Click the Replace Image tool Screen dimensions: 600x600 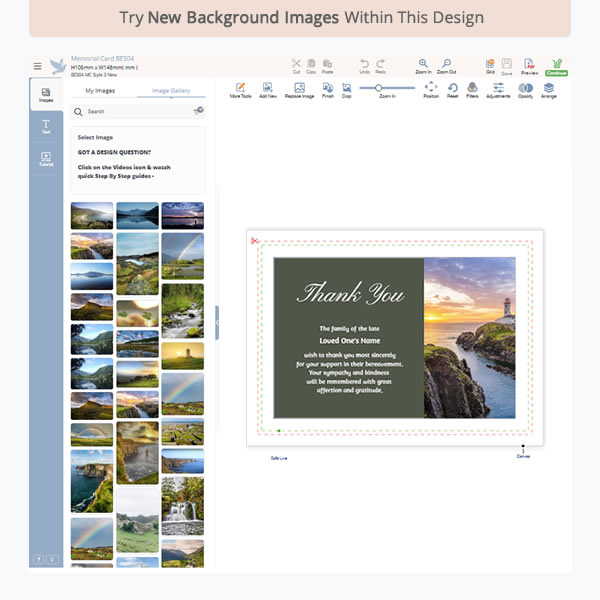pyautogui.click(x=299, y=88)
